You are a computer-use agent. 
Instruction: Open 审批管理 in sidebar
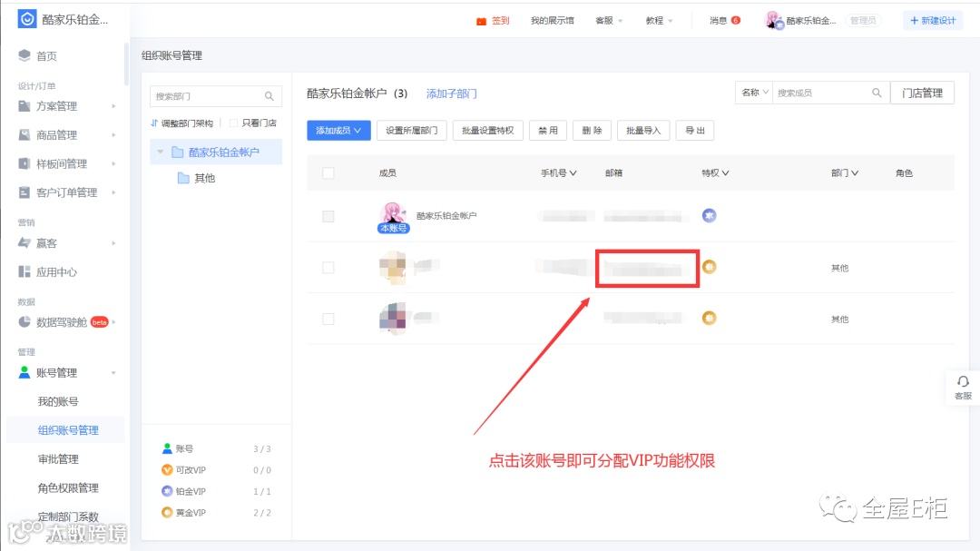pos(58,459)
